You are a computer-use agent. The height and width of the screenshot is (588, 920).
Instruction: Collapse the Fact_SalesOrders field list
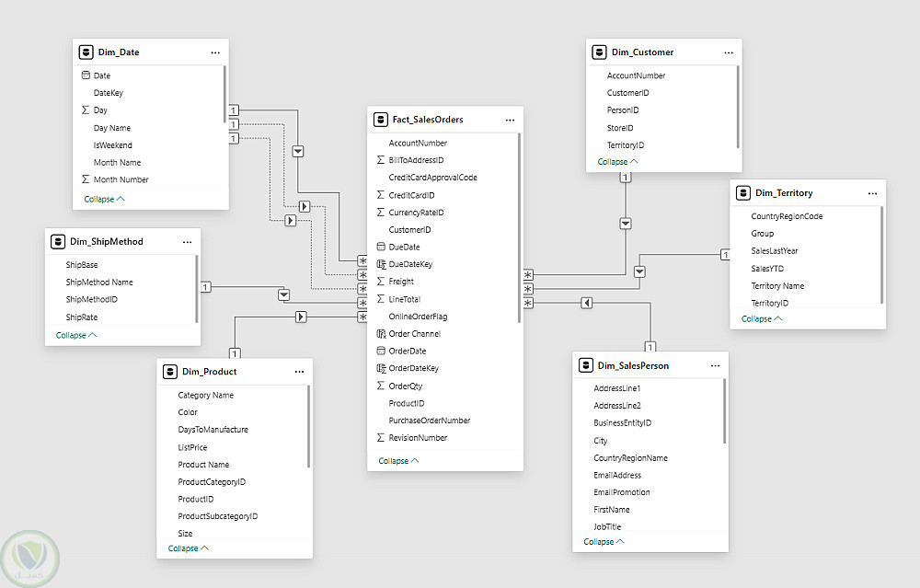coord(398,460)
